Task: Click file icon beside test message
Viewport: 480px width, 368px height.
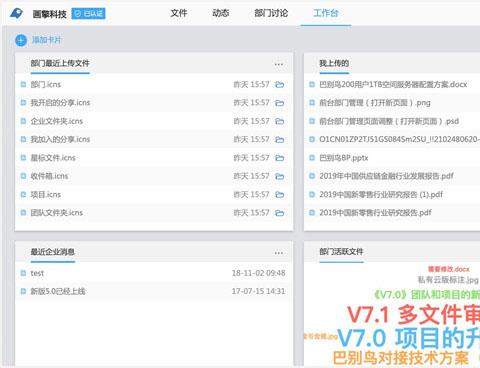Action: click(23, 273)
